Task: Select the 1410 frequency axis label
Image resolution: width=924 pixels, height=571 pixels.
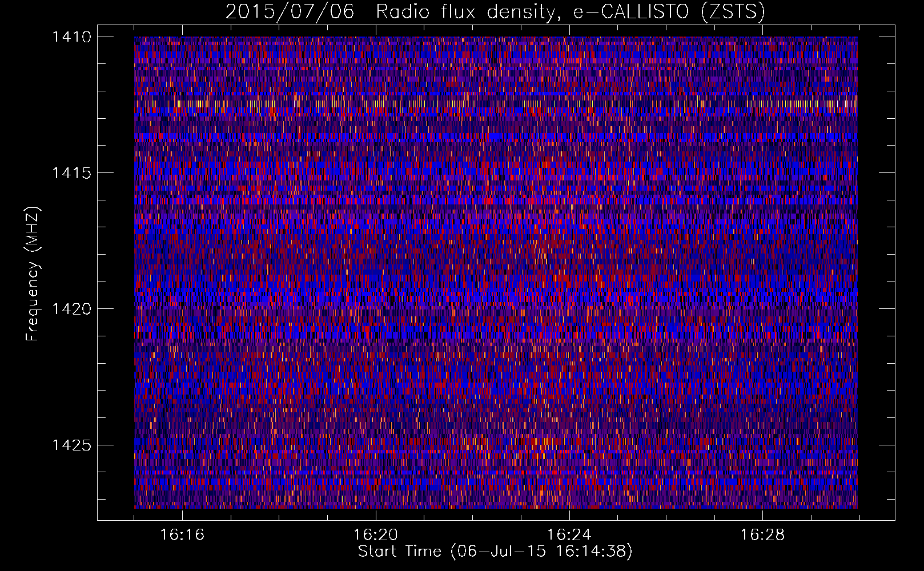Action: pos(71,37)
